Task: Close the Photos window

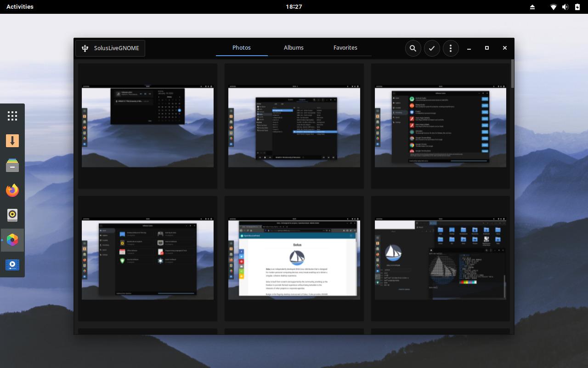Action: (505, 48)
